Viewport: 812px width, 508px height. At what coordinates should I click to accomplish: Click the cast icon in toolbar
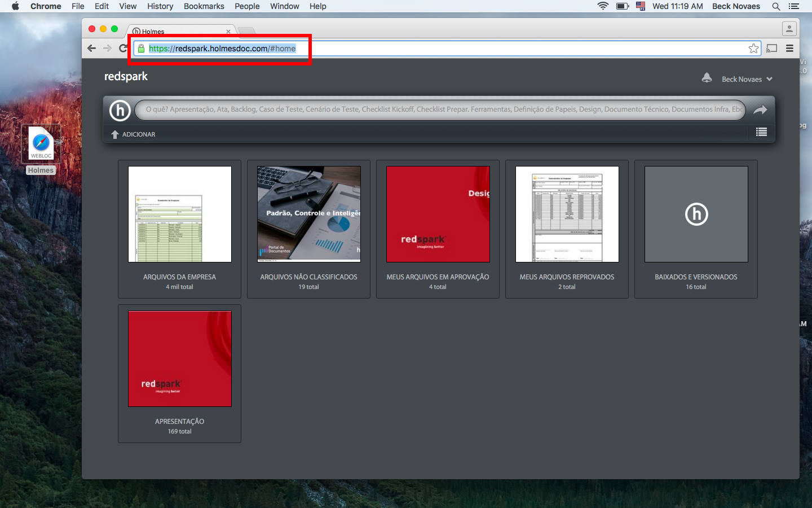point(772,49)
